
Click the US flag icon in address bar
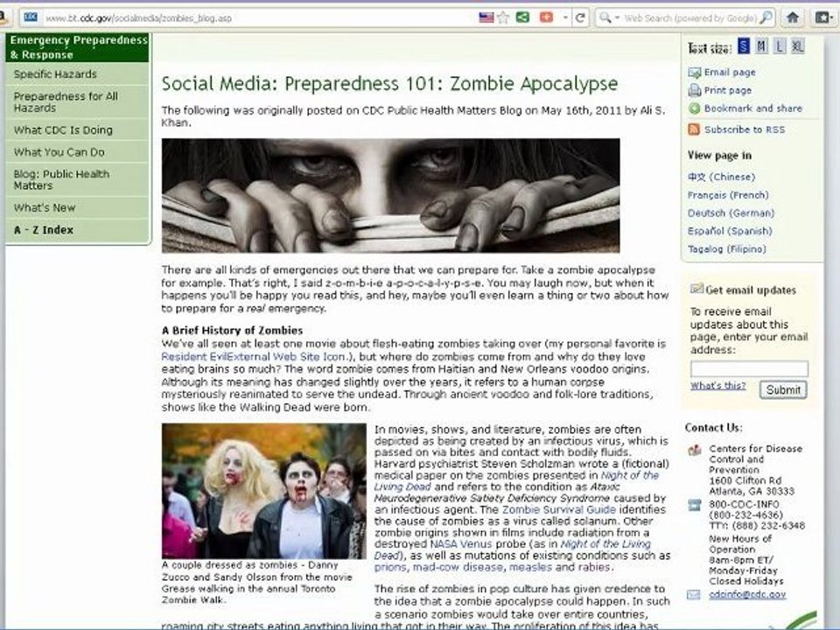point(486,17)
